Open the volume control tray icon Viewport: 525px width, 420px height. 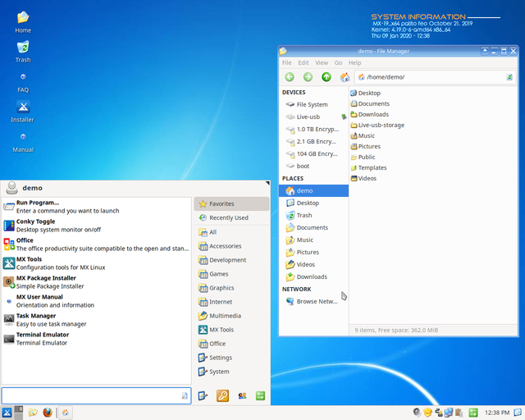(418, 413)
